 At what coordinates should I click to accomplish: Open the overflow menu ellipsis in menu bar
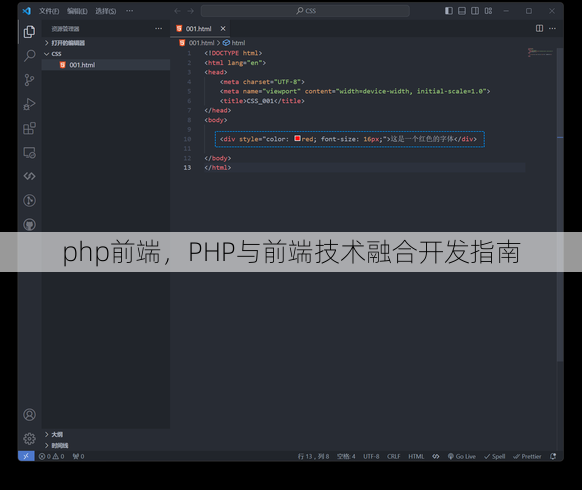tap(130, 11)
